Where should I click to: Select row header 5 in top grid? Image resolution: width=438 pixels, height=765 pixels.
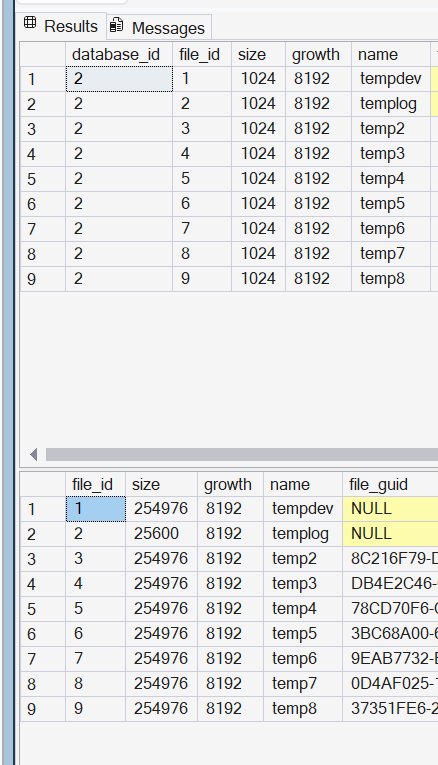click(43, 179)
